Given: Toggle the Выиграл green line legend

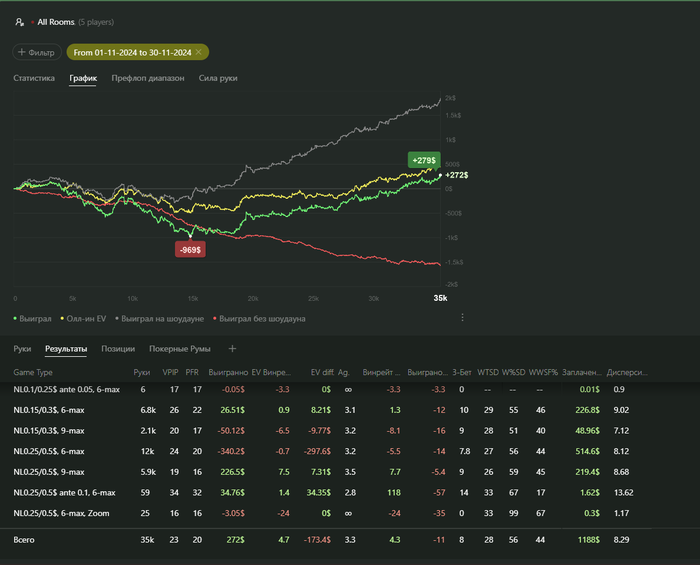Looking at the screenshot, I should click(x=33, y=319).
